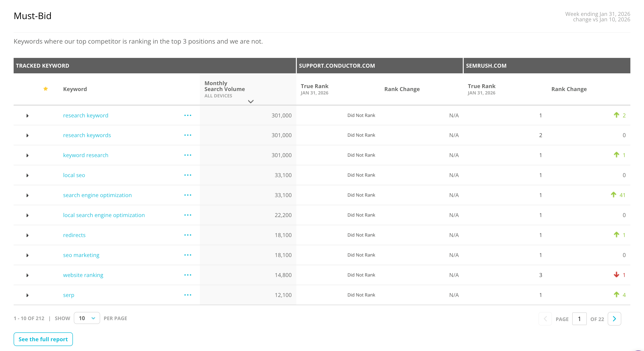
Task: Open the research keywords link
Action: pos(87,135)
